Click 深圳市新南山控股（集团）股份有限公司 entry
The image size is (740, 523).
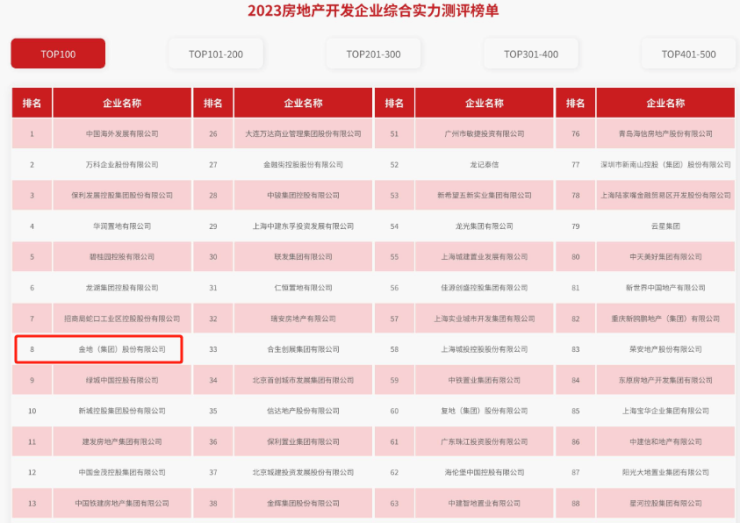(x=666, y=164)
